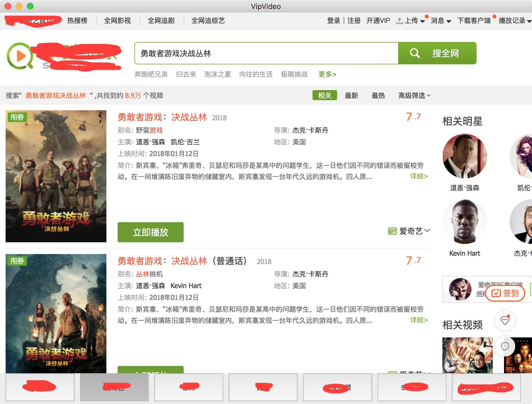
Task: Open the 普通话 version title link
Action: tap(182, 261)
